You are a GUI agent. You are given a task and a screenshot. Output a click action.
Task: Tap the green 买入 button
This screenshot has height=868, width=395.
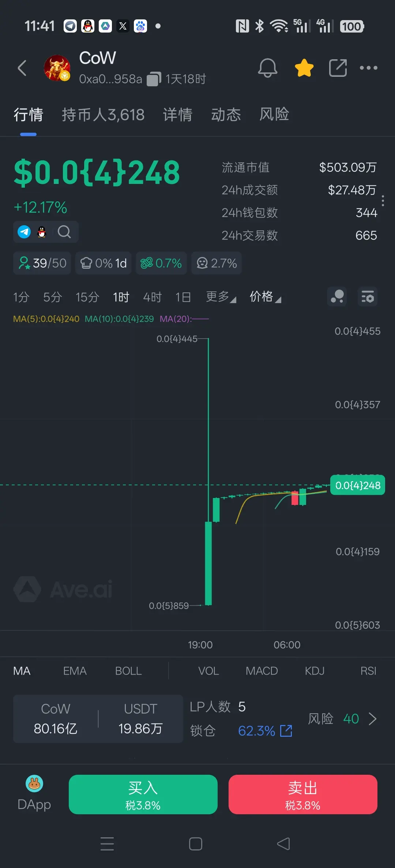pos(143,795)
